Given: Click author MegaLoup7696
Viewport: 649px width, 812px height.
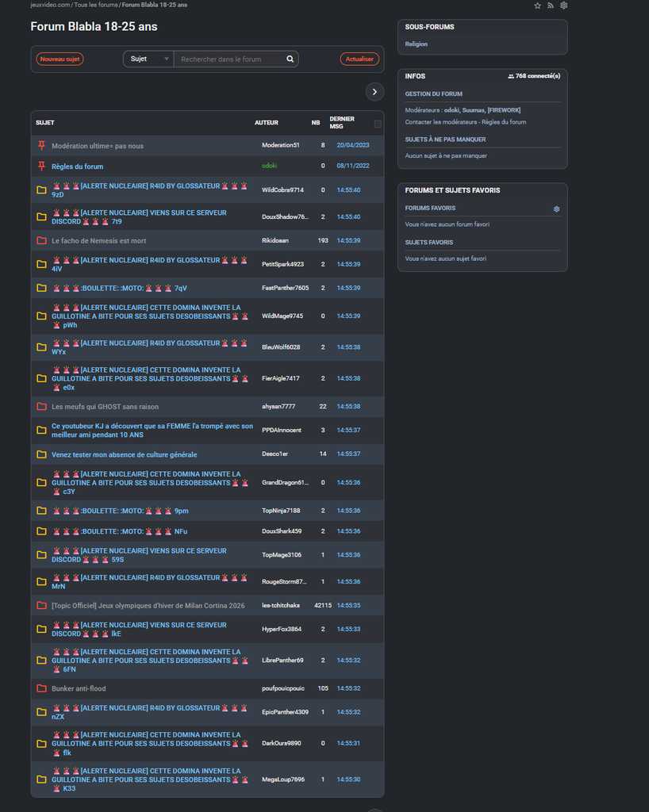Looking at the screenshot, I should pos(282,779).
